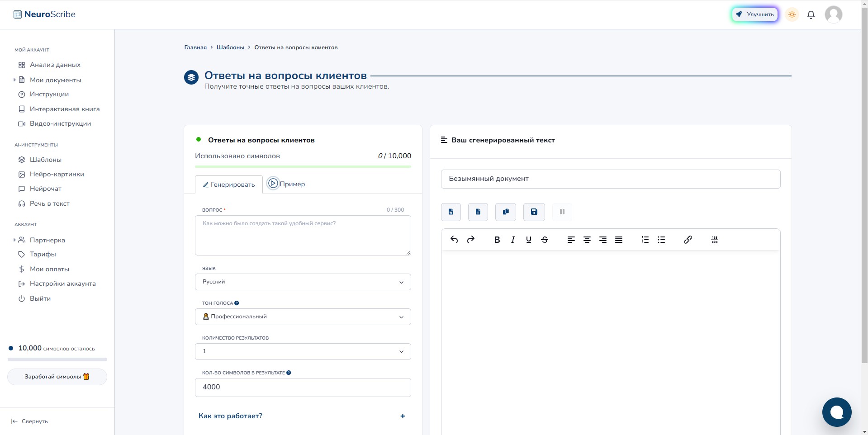Click the NeuroScribe logo
This screenshot has width=868, height=435.
click(x=44, y=14)
